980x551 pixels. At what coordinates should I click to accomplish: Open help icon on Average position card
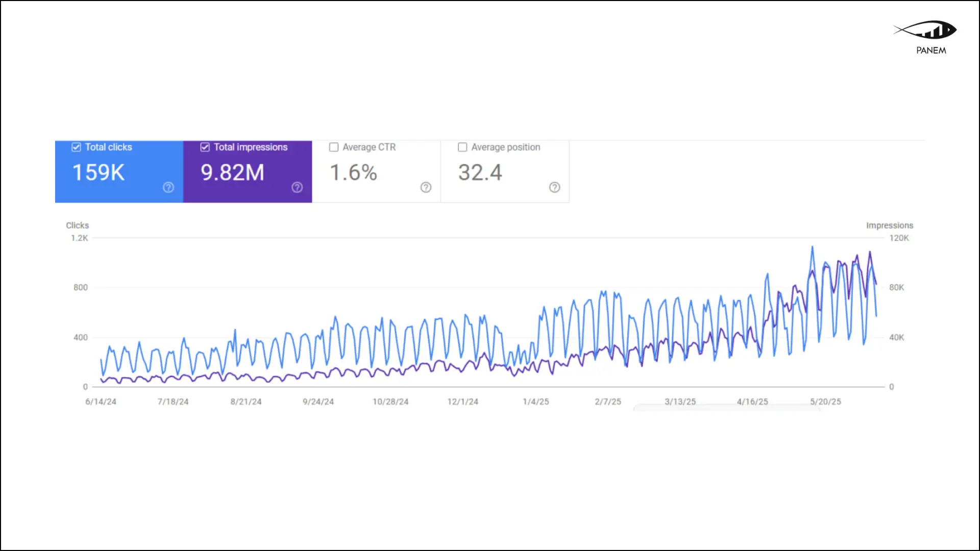tap(554, 187)
